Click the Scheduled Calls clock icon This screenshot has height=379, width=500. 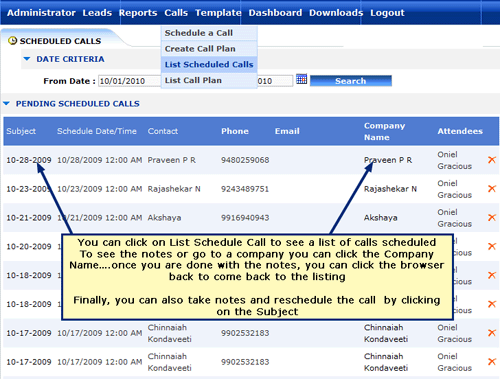(12, 41)
